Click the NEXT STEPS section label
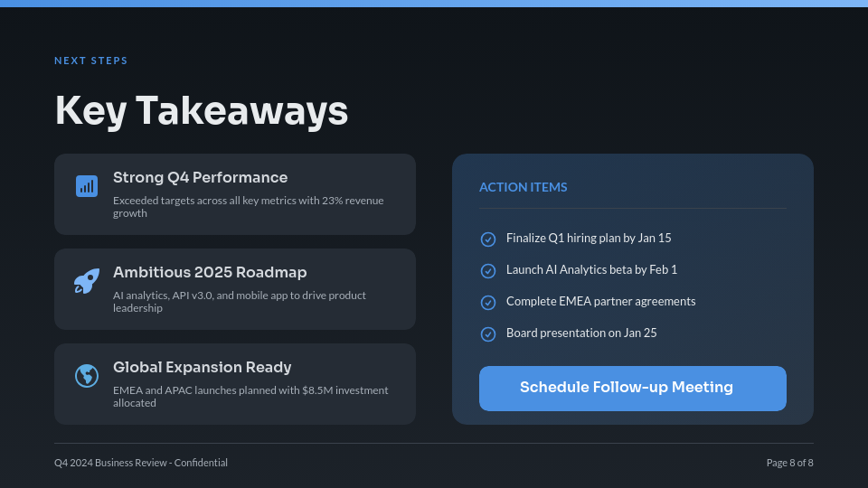 point(91,61)
